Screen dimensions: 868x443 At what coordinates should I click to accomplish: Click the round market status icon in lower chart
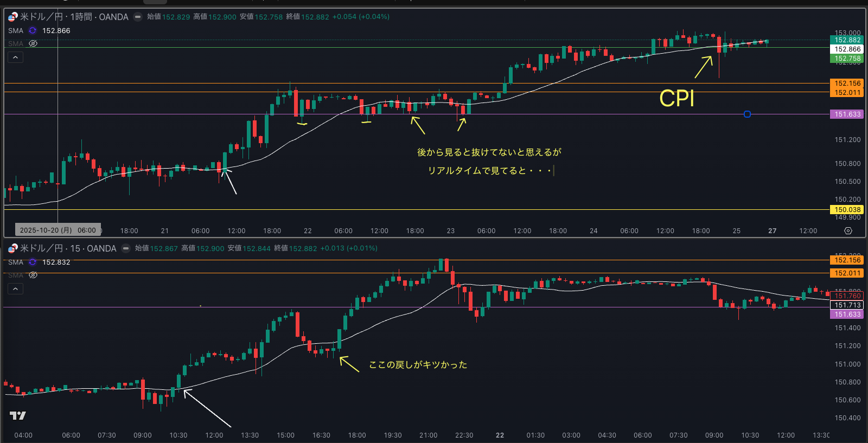(x=126, y=248)
